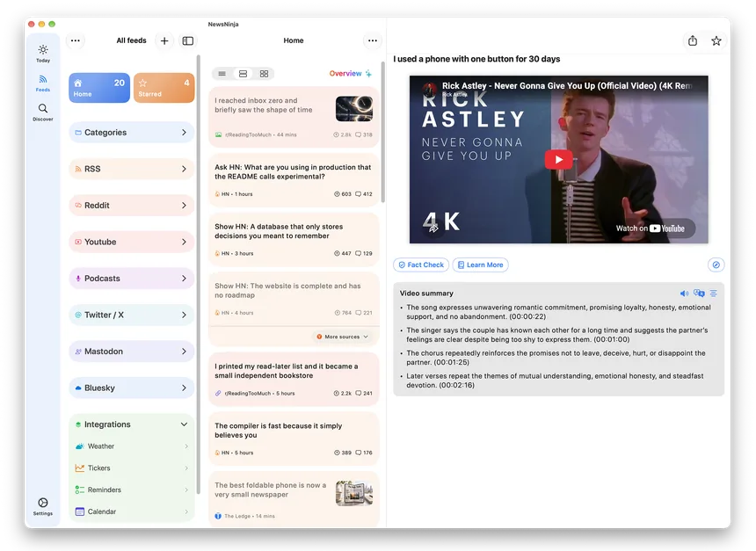
Task: Click the Learn More button
Action: 480,265
